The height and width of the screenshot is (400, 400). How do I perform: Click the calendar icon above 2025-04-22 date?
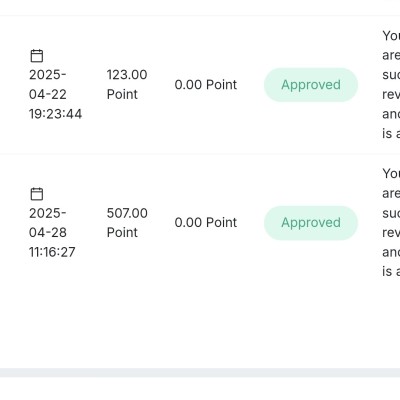tap(37, 56)
